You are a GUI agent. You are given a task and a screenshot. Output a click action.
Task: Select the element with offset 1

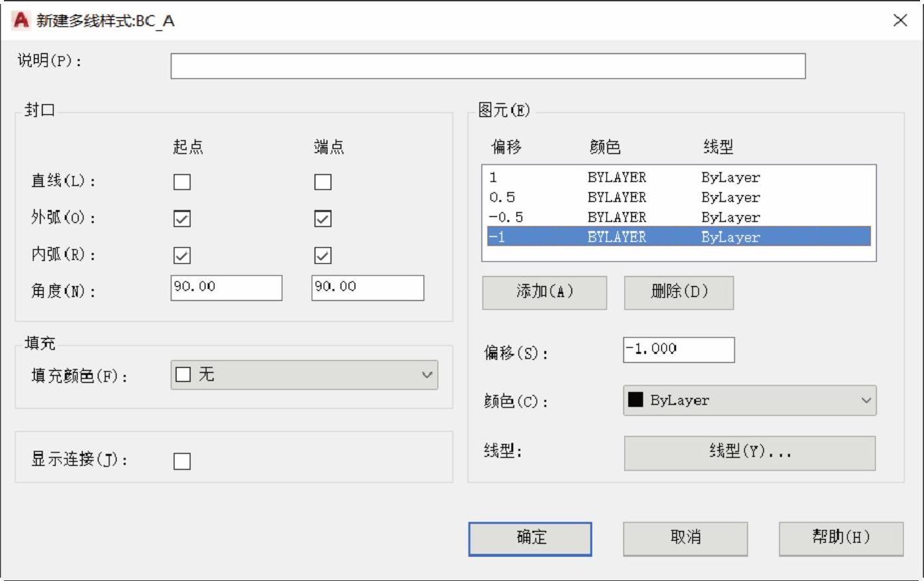(x=679, y=178)
